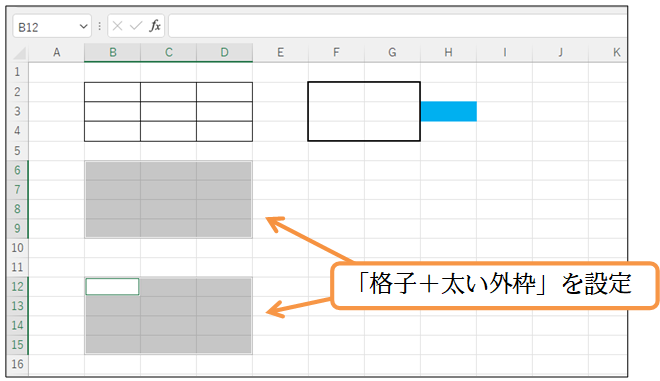Click the Select All corner triangle
Viewport: 660px width, 381px height.
pos(19,53)
